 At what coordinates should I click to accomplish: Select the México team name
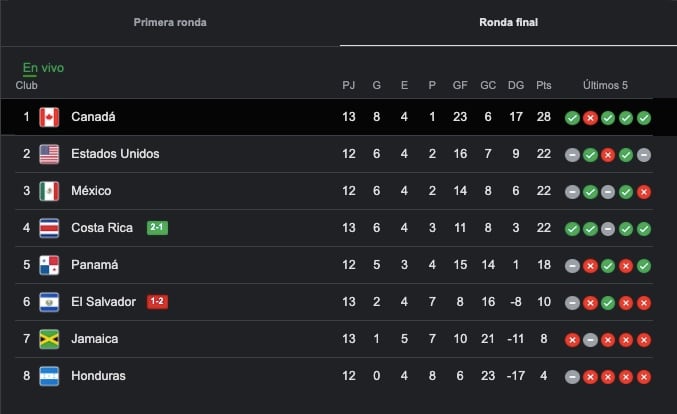(91, 191)
